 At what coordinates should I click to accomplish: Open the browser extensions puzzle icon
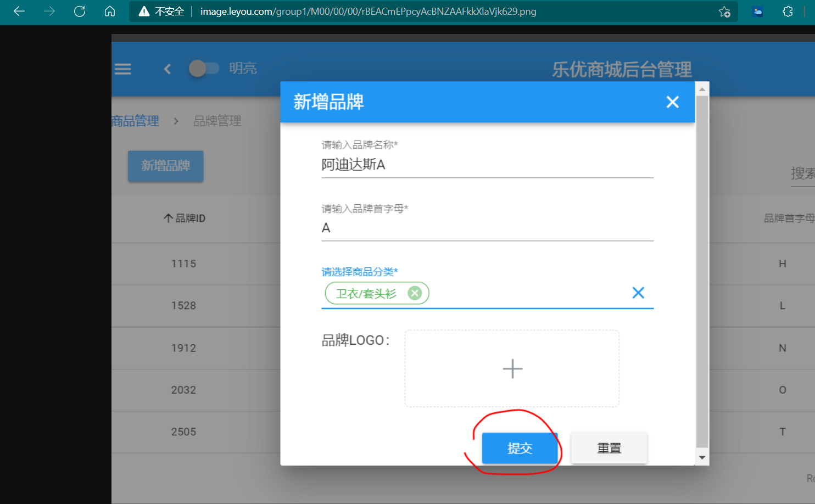[x=788, y=12]
